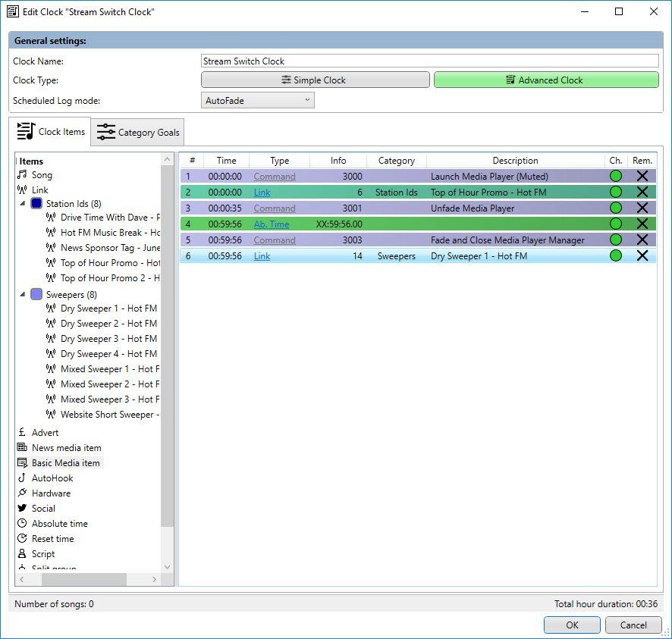672x639 pixels.
Task: Click antenna icon beside Hot FM Music Break
Action: (x=51, y=232)
